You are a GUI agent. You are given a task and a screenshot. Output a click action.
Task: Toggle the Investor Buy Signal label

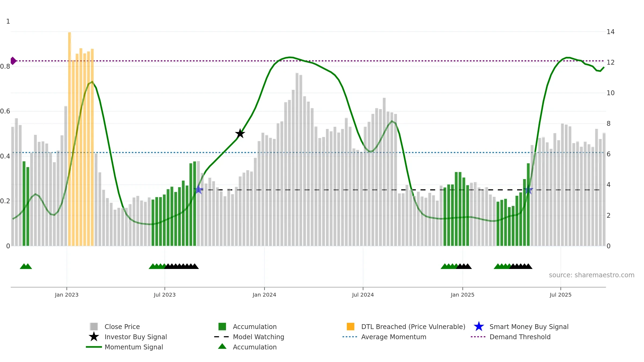136,337
